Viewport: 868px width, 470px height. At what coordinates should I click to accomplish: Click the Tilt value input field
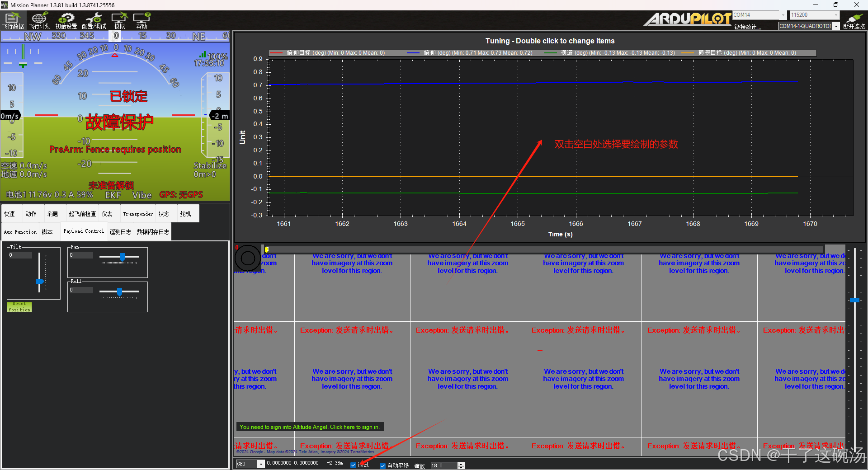(x=20, y=255)
